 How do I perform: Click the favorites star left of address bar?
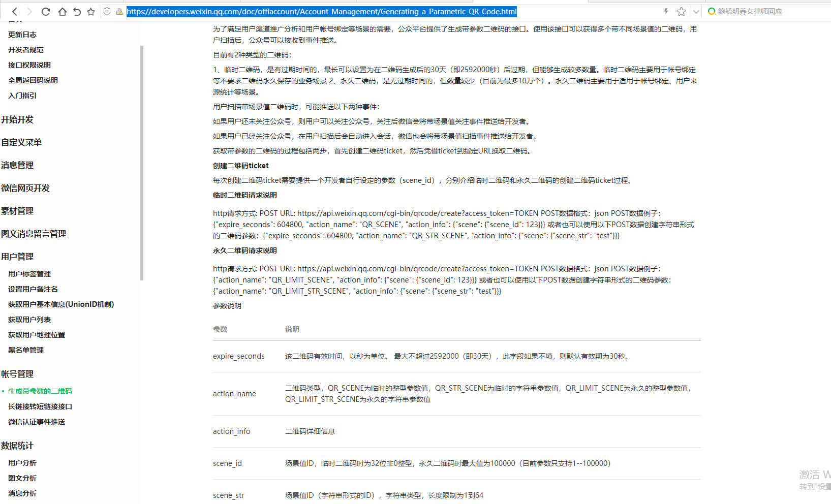91,12
